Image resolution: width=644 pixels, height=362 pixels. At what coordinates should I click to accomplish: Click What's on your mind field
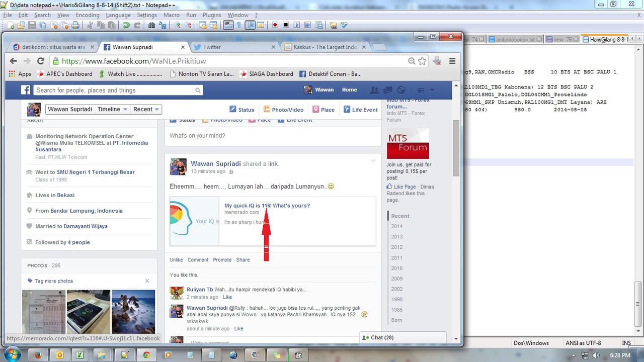click(x=273, y=136)
